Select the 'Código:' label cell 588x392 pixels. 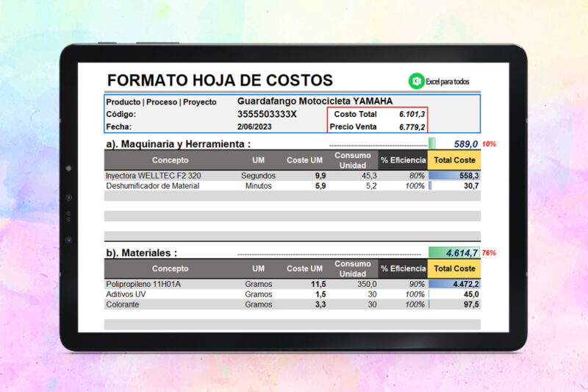pos(121,114)
